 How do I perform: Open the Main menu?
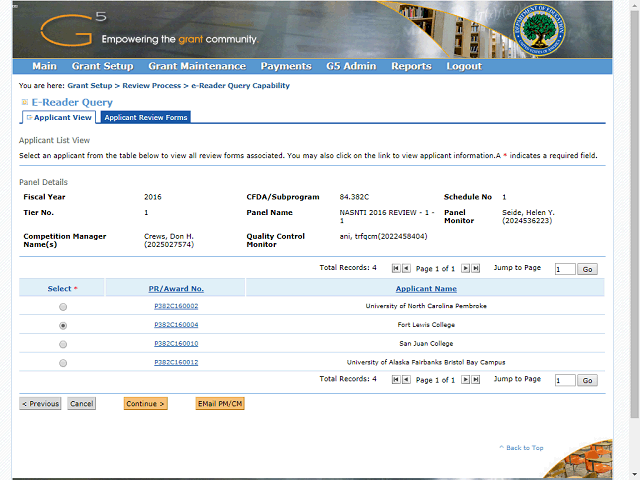coord(44,66)
